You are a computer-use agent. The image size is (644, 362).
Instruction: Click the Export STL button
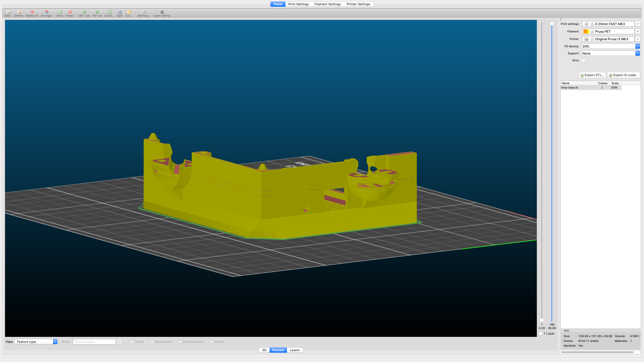tap(592, 75)
